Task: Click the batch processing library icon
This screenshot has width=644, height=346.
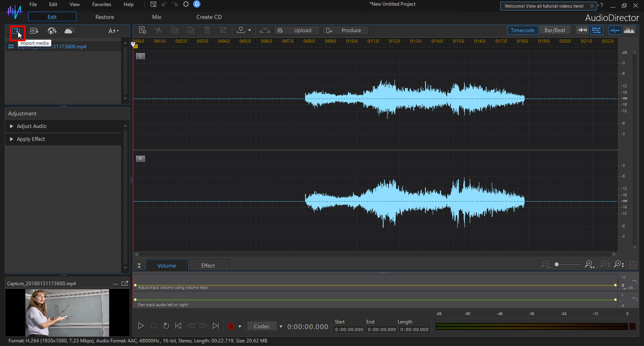Action: (34, 31)
